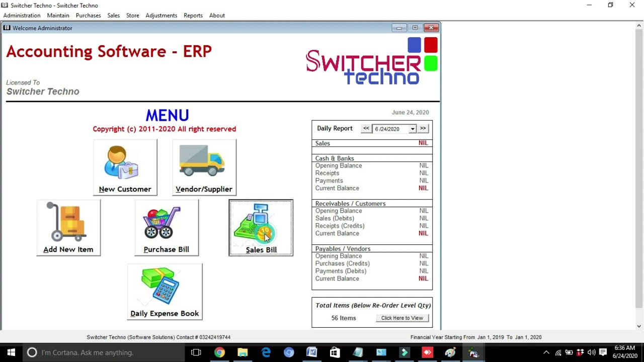Image resolution: width=644 pixels, height=362 pixels.
Task: Open the Maintain menu
Action: click(58, 16)
